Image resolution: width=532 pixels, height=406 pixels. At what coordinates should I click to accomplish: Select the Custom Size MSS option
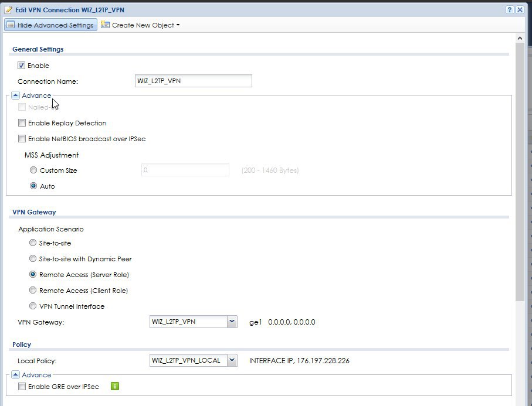pos(33,170)
